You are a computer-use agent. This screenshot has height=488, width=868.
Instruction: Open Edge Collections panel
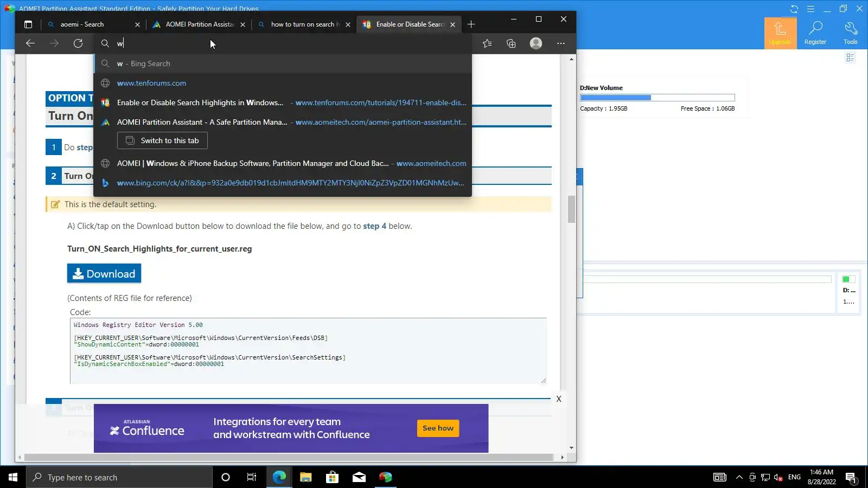[x=511, y=43]
